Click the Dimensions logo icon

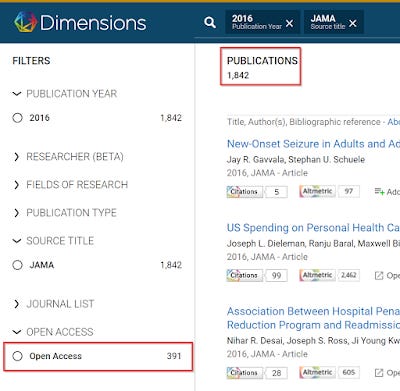25,22
